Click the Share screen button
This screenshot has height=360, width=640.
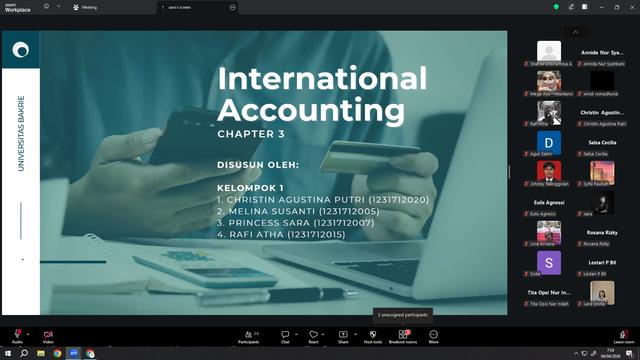click(x=343, y=337)
